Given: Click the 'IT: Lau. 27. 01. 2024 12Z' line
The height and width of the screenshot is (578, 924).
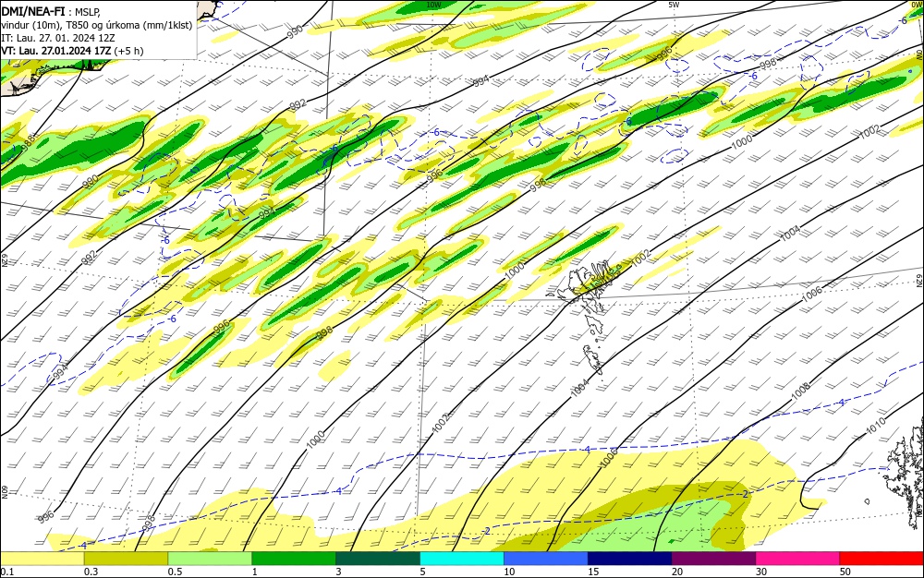Looking at the screenshot, I should (57, 38).
